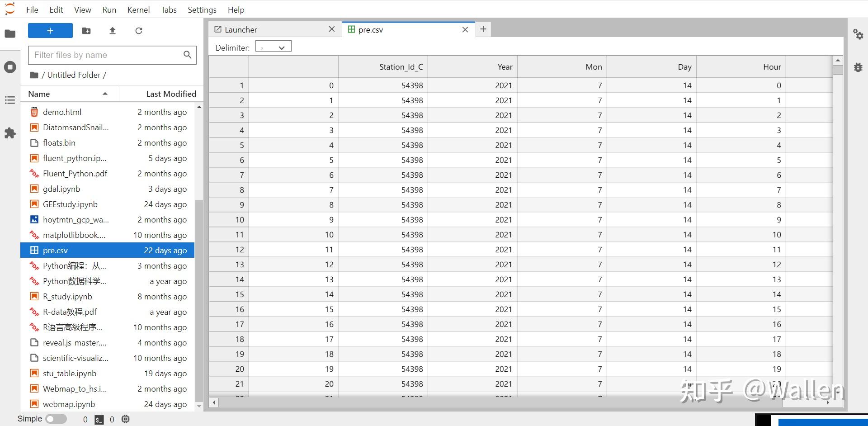Image resolution: width=868 pixels, height=426 pixels.
Task: Select GEEstudy.ipynb in file list
Action: (x=108, y=204)
